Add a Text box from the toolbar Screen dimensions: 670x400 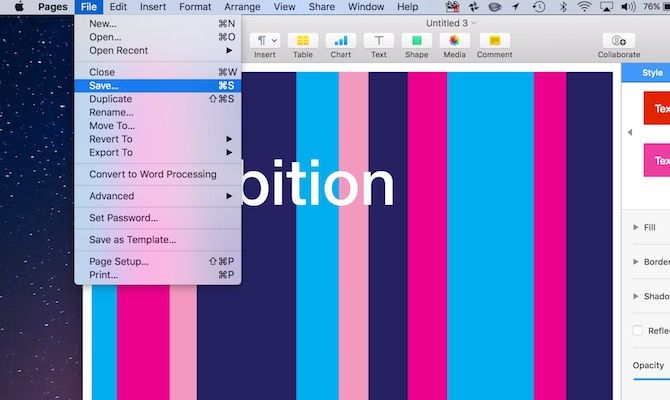tap(379, 41)
